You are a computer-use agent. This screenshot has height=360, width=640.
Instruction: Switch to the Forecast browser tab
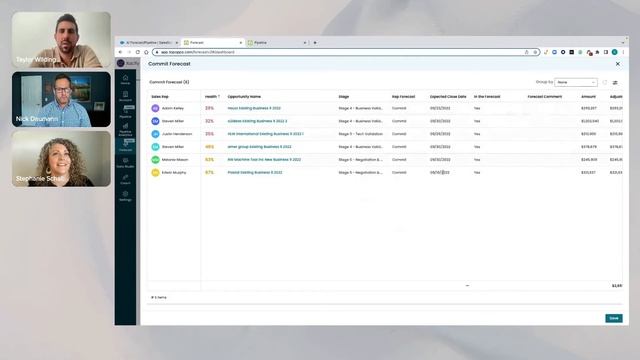click(212, 42)
